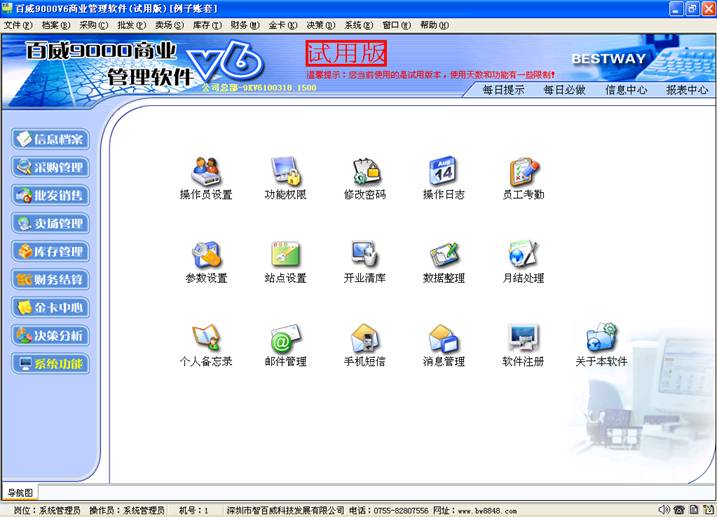Open 员工考勤 employee attendance icon

[524, 171]
